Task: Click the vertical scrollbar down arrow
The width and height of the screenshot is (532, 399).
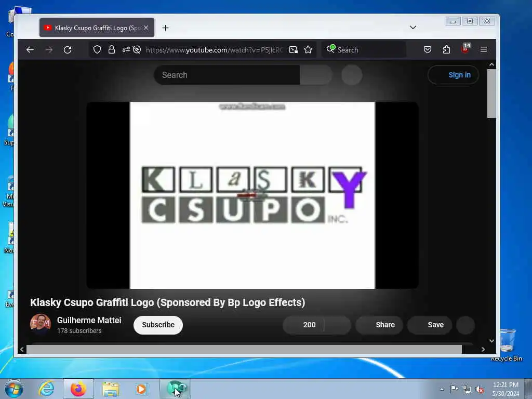Action: 491,341
